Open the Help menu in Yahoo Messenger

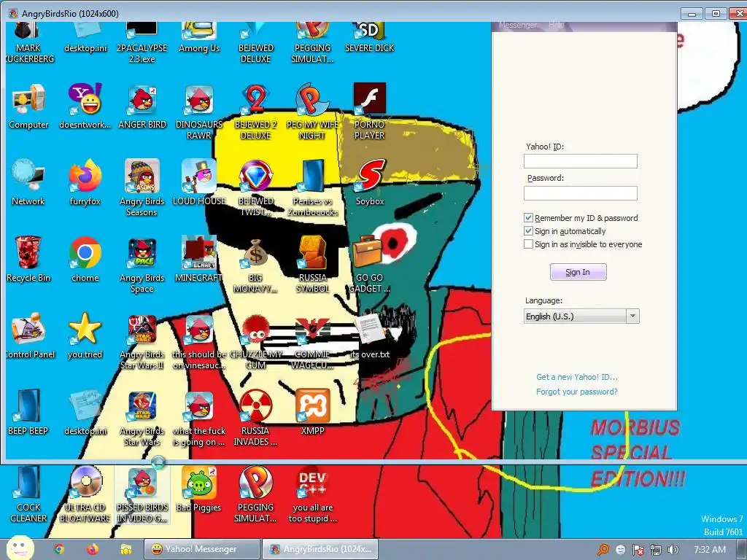(556, 25)
